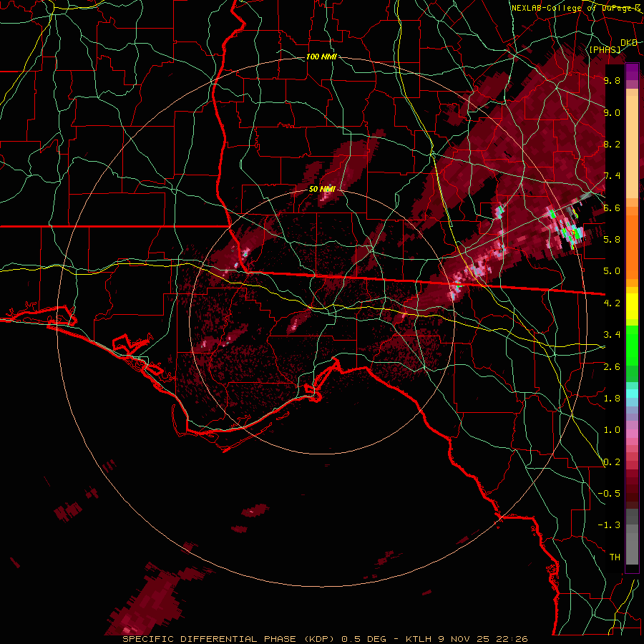Click the 22:26 timestamp text
This screenshot has height=644, width=644.
[x=511, y=639]
